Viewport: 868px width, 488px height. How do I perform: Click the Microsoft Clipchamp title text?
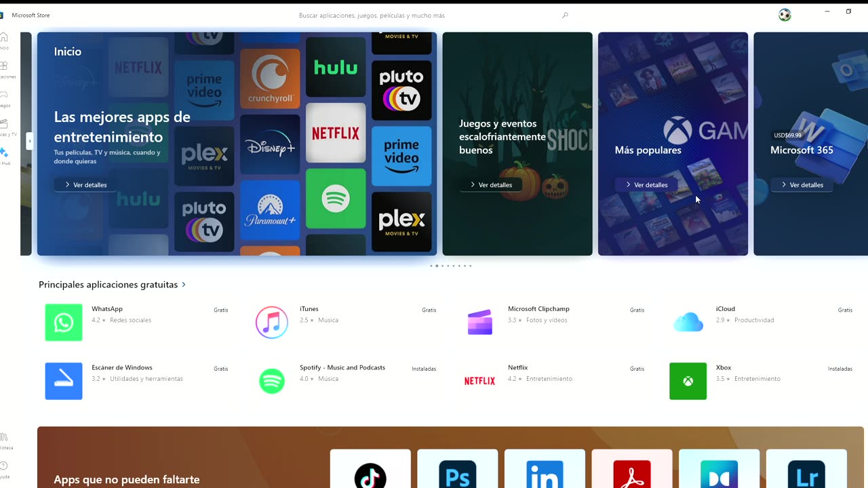[x=538, y=309]
